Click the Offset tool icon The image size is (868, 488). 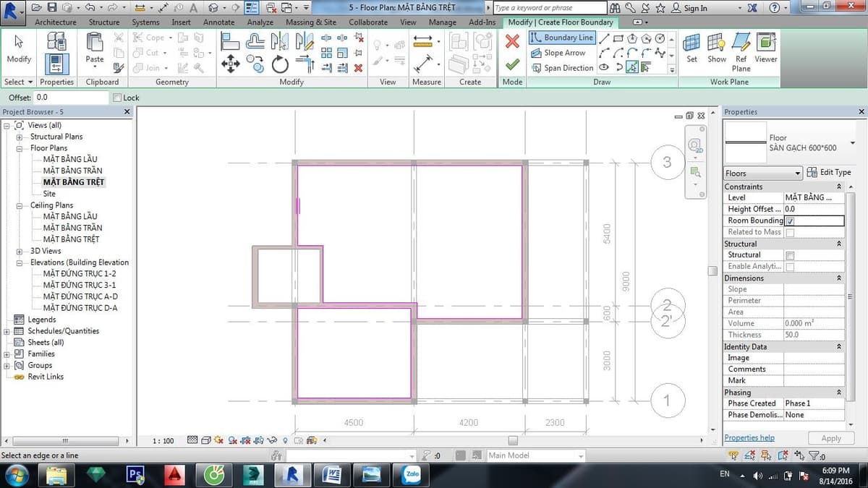tap(255, 42)
